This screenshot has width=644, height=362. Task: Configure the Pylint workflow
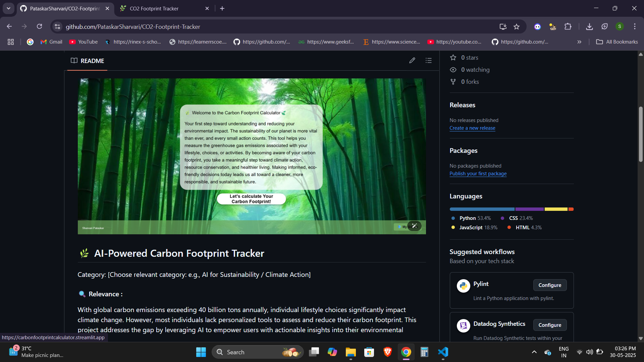click(x=549, y=285)
